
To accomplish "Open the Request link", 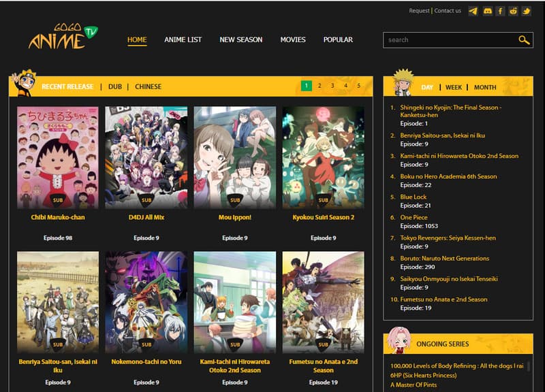I will 419,11.
